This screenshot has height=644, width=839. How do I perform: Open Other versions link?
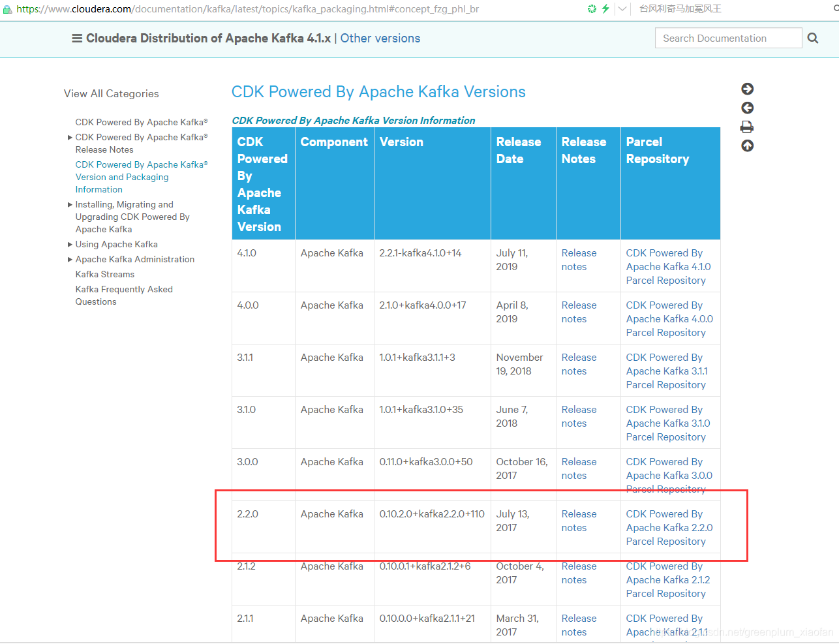pos(380,38)
